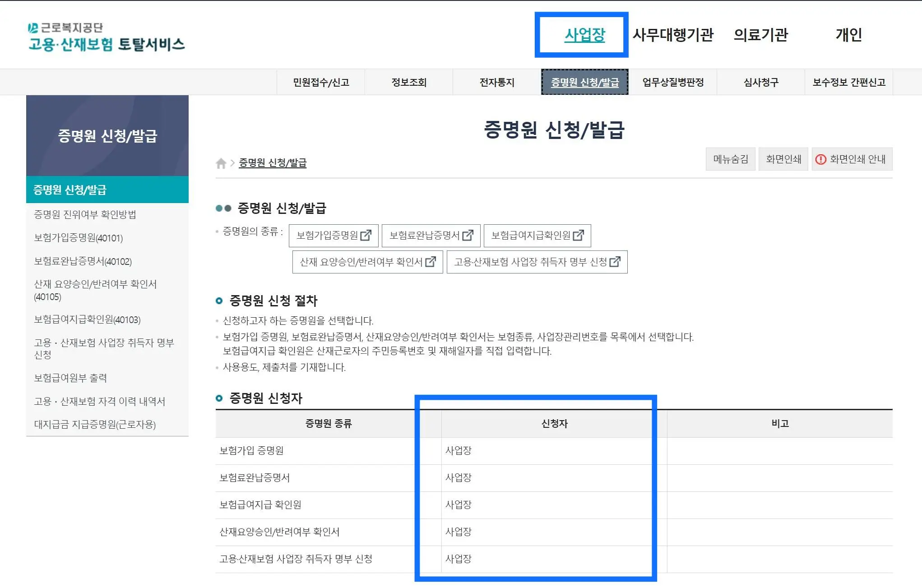This screenshot has height=588, width=922.
Task: Select the 의료기관 tab
Action: coord(761,35)
